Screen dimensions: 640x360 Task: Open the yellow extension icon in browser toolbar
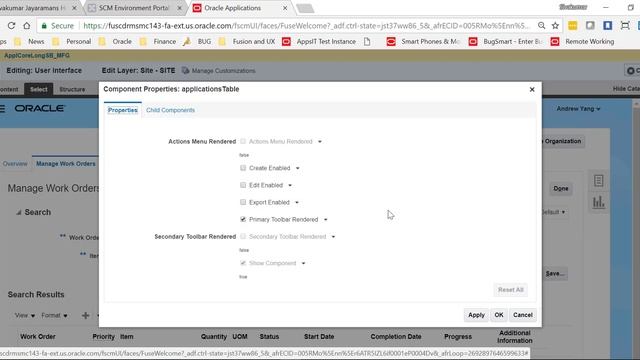(x=573, y=26)
